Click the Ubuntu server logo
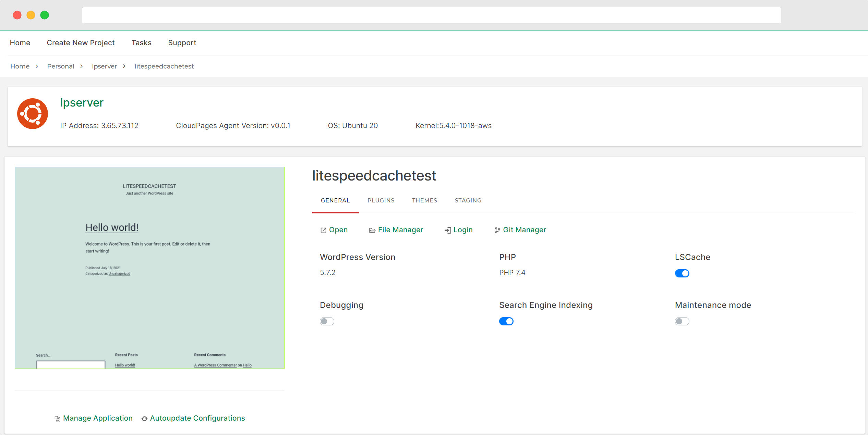The width and height of the screenshot is (868, 435). (33, 114)
